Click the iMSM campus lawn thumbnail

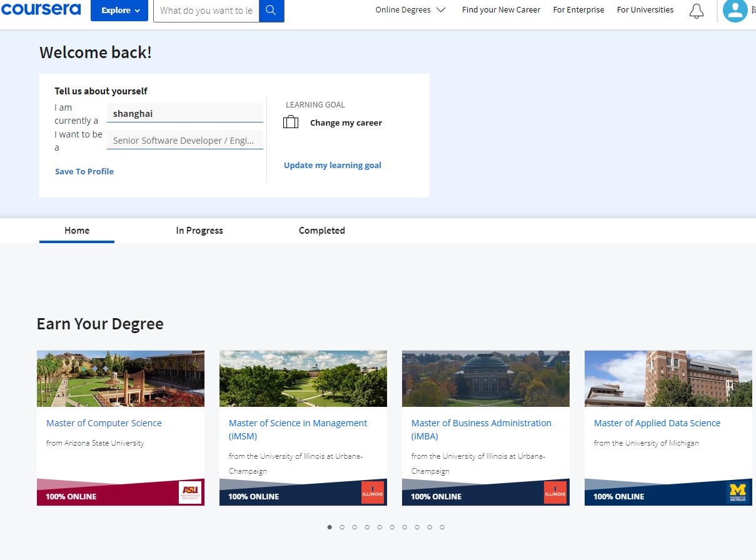303,379
